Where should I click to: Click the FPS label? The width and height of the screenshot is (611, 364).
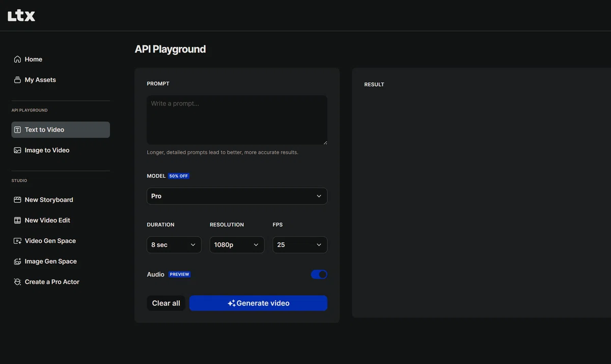(277, 225)
